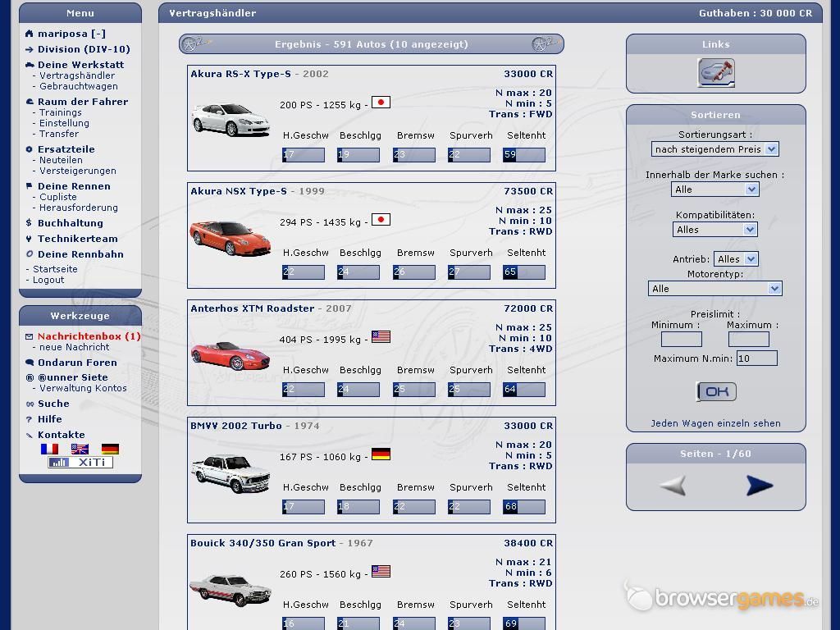Open Bouick 340/350 Gran Sport title
The height and width of the screenshot is (630, 840).
pos(263,543)
